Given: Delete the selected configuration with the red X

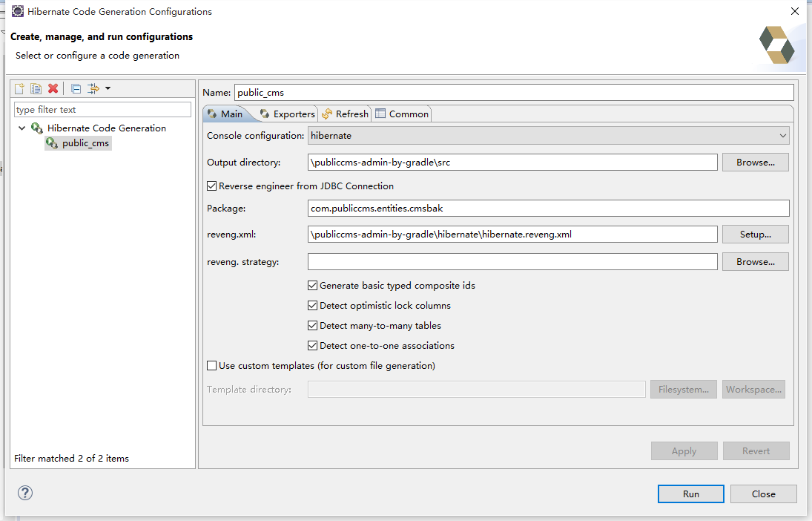Looking at the screenshot, I should coord(53,89).
